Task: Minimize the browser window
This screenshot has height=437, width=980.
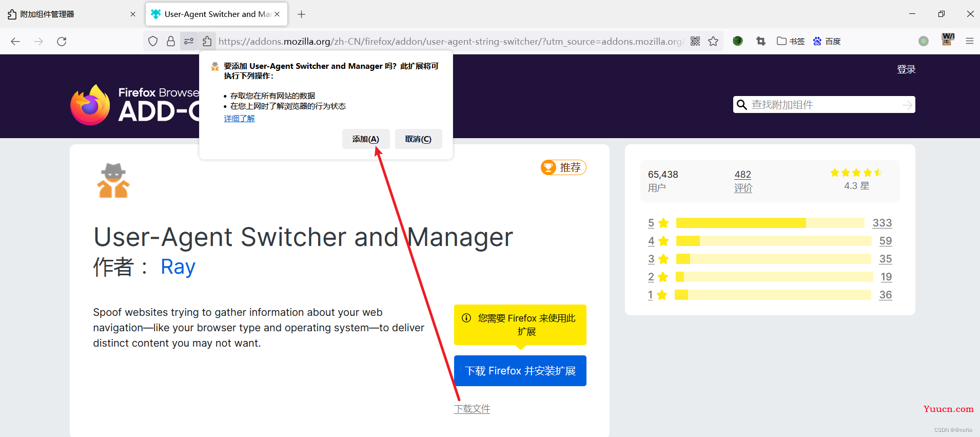Action: (912, 14)
